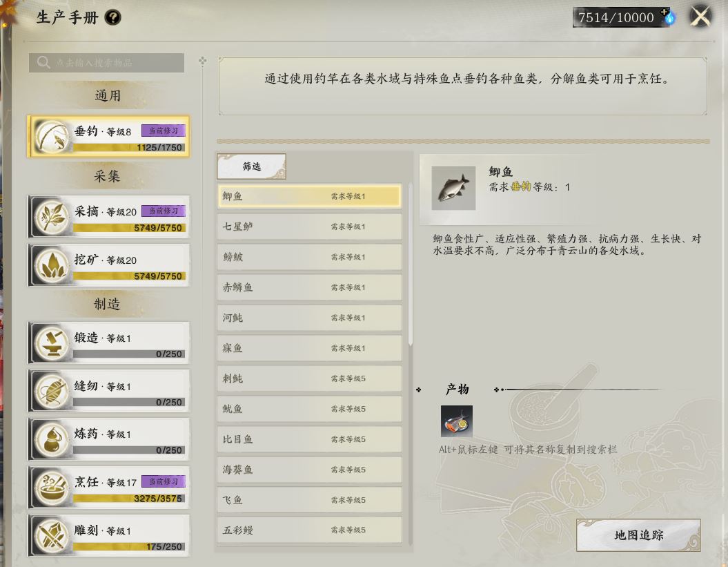Open the 锻造 forging anvil icon
Viewport: 728px width, 567px height.
52,343
